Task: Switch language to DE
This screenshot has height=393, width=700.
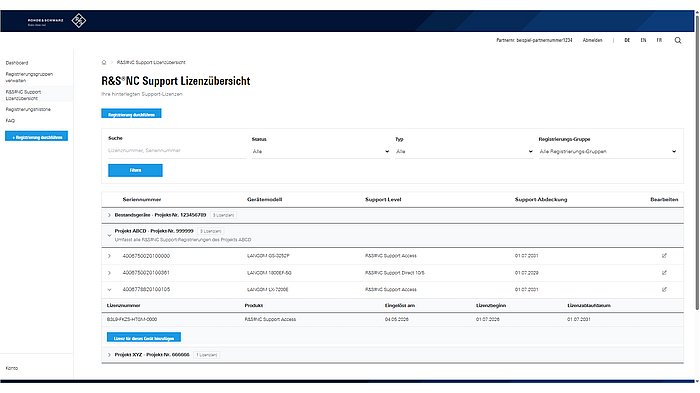Action: [627, 40]
